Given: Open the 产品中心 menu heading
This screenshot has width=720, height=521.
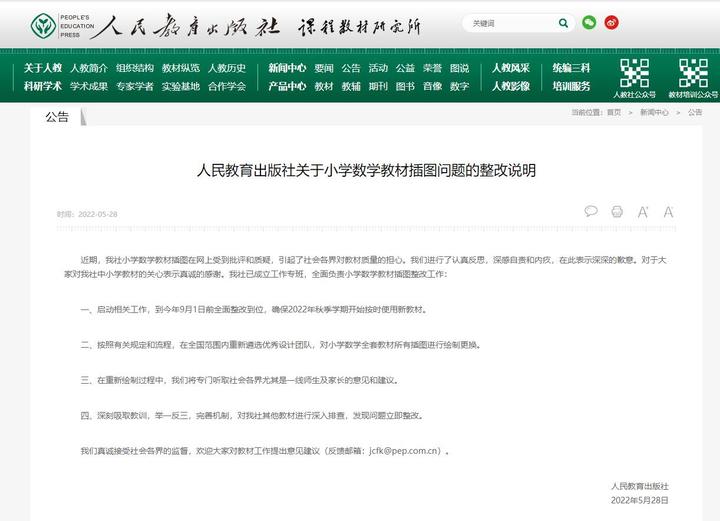Looking at the screenshot, I should tap(287, 86).
